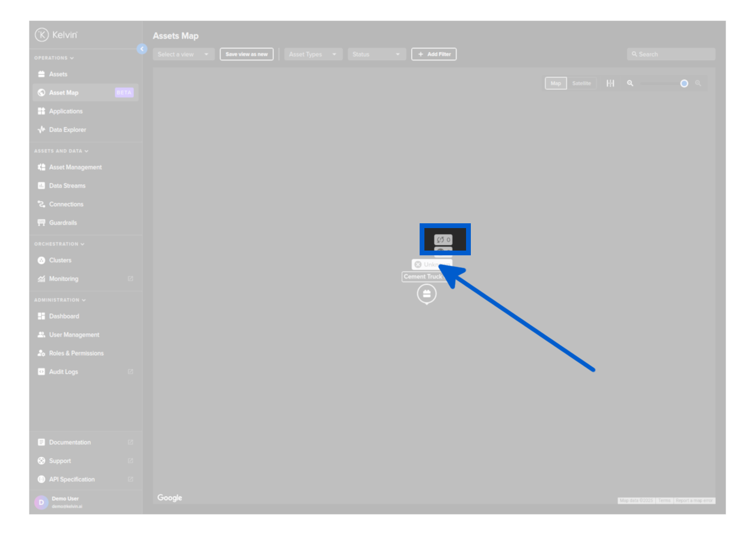Switch to standard Map view
Viewport: 756px width, 536px height.
point(556,83)
